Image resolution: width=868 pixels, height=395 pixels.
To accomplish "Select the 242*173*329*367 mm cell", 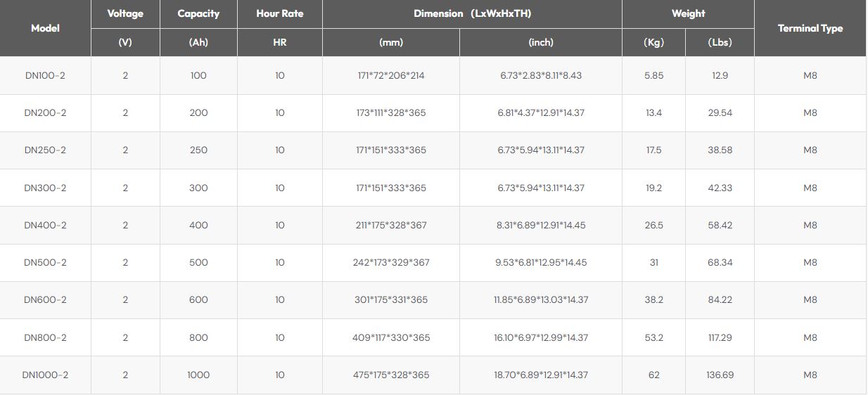I will tap(391, 262).
